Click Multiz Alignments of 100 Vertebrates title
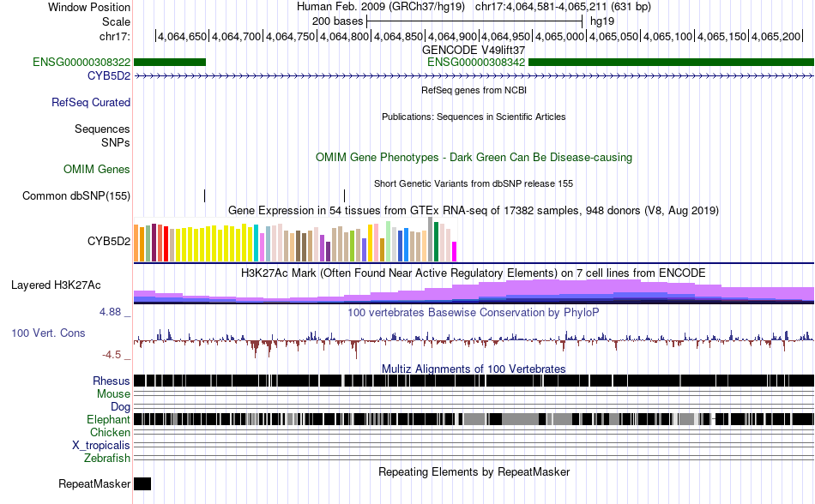 (x=474, y=369)
